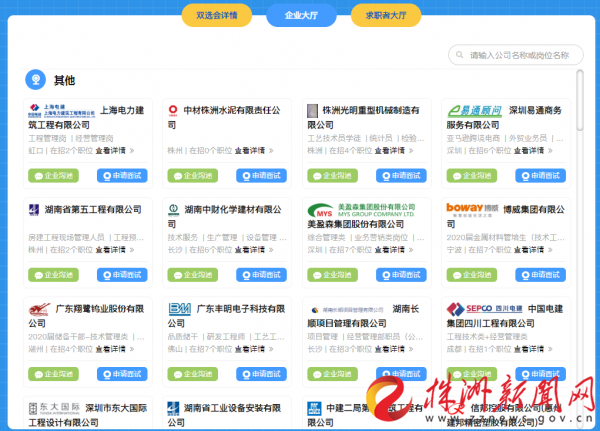This screenshot has width=600, height=431.
Task: Click the boway 博威 logo
Action: [x=472, y=209]
